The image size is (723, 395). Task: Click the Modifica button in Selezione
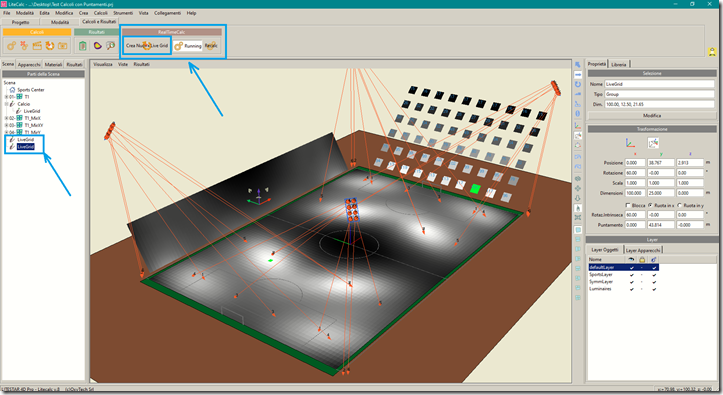[x=652, y=116]
